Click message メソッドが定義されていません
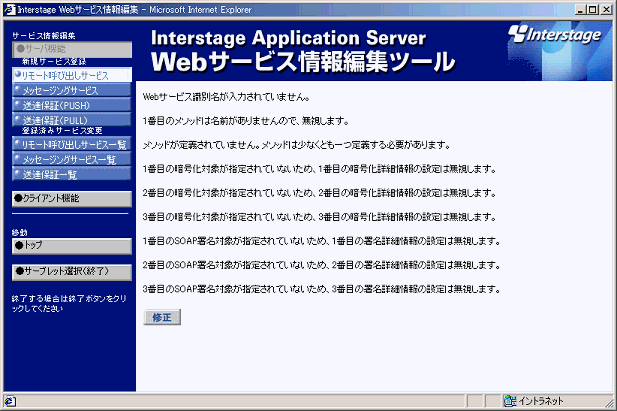This screenshot has width=617, height=411. pyautogui.click(x=296, y=145)
